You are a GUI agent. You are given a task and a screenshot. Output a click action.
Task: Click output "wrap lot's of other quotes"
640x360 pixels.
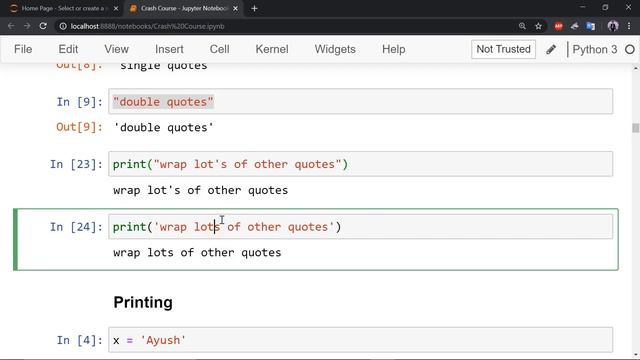pyautogui.click(x=200, y=190)
